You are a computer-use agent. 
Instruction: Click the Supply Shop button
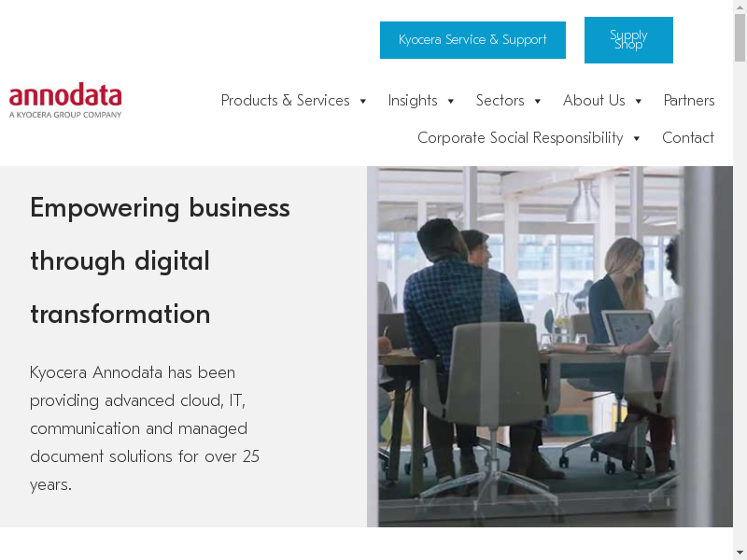(x=628, y=40)
